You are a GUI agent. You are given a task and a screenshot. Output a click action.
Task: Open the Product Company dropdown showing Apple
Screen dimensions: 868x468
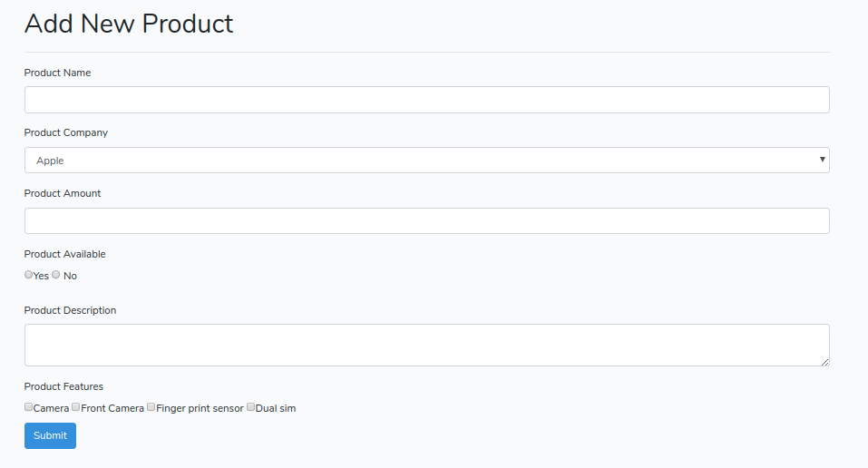(426, 161)
